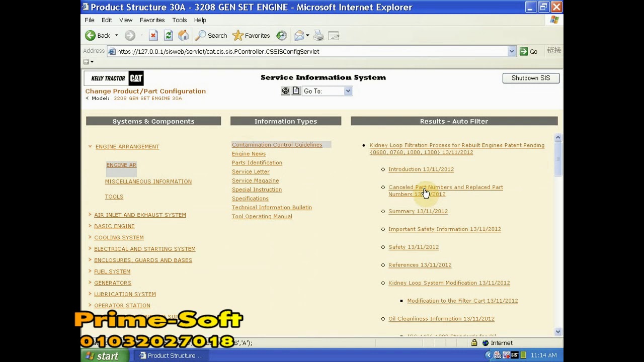Open the Back button history dropdown arrow
Screen dimensions: 644x362
point(116,36)
